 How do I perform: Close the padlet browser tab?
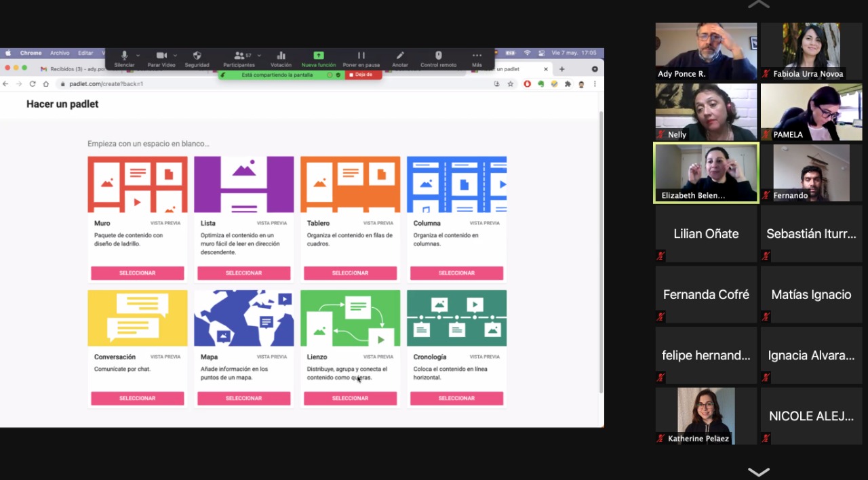point(546,69)
